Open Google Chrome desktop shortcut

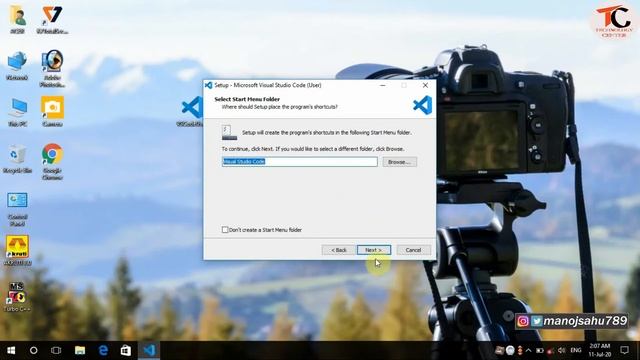click(52, 162)
